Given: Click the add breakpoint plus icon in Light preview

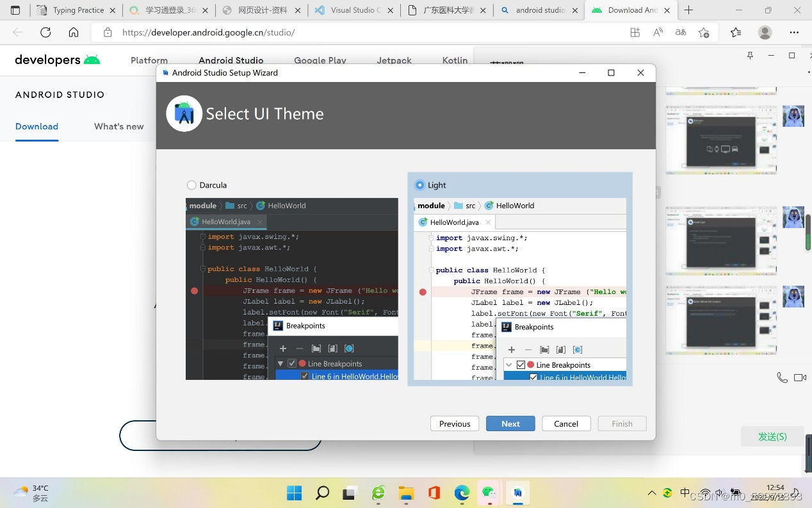Looking at the screenshot, I should coord(511,350).
